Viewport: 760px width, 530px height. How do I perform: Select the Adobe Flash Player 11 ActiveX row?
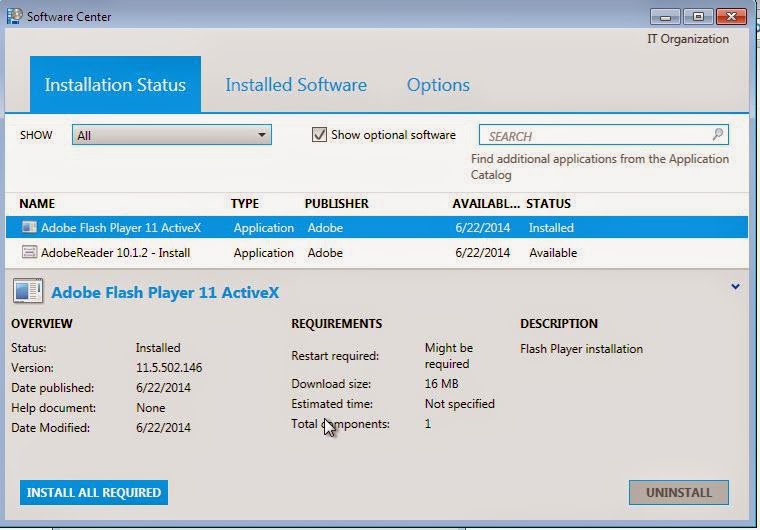377,227
